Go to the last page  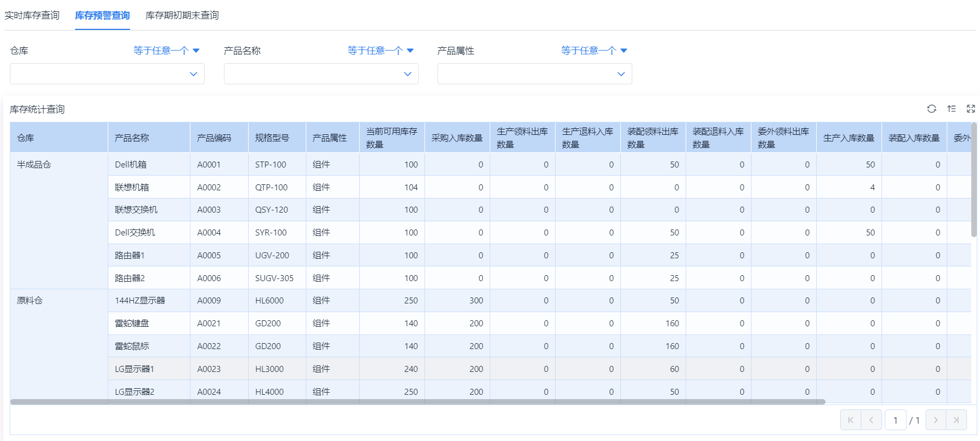pyautogui.click(x=957, y=420)
